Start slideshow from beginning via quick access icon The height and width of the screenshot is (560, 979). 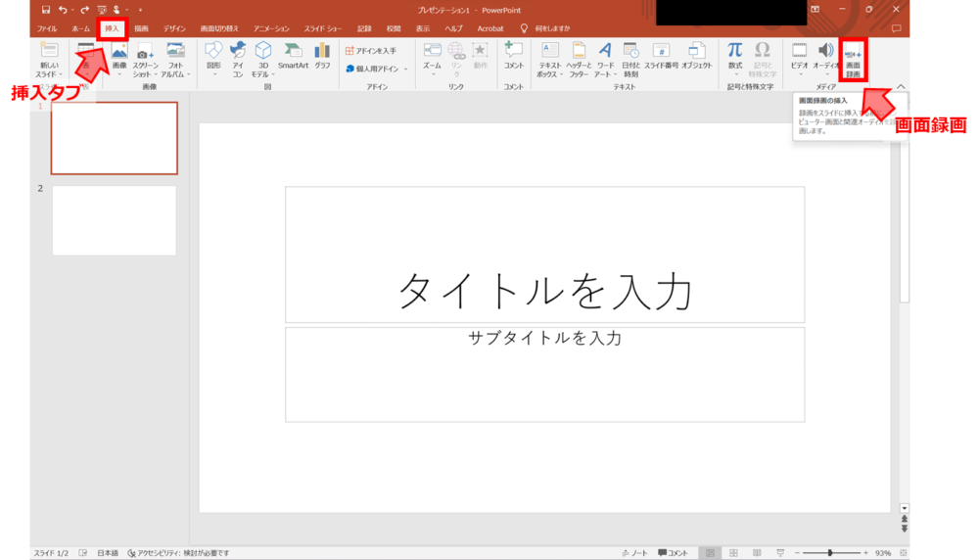coord(101,10)
